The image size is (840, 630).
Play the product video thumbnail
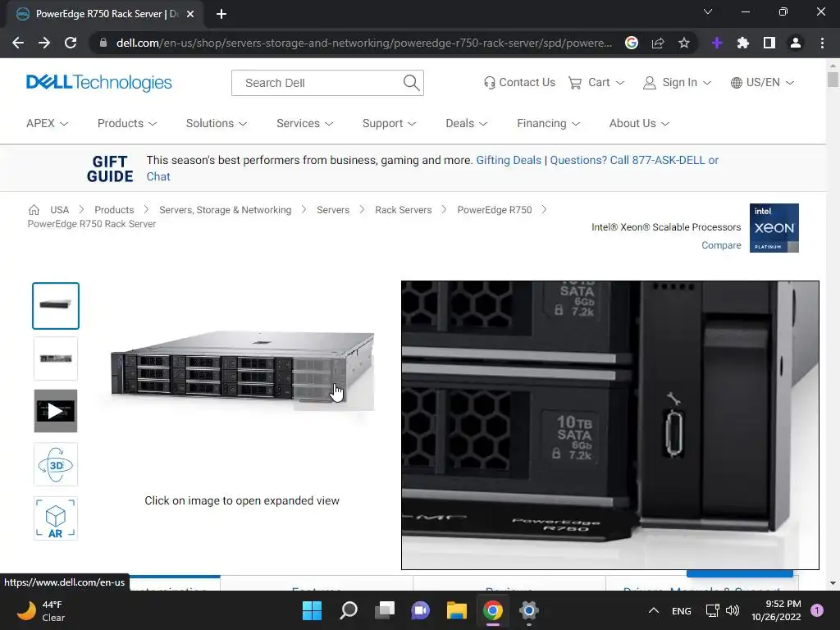click(x=56, y=411)
